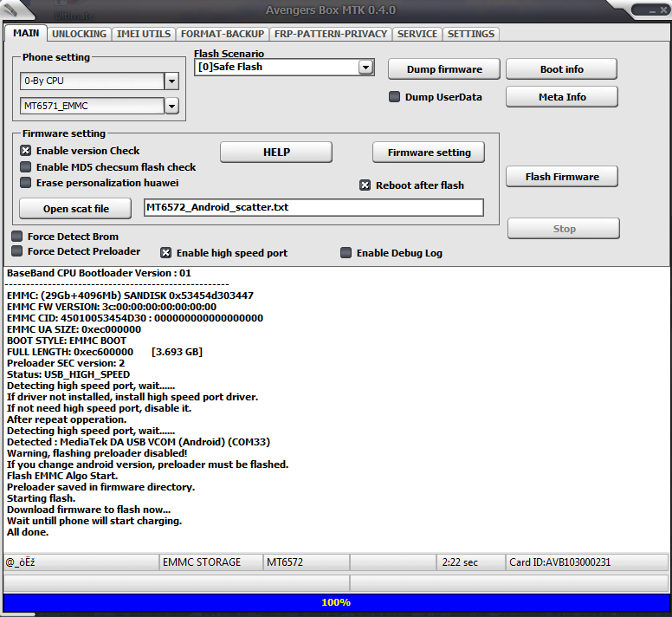This screenshot has height=617, width=672.
Task: Click the 'All done.' log line
Action: click(28, 532)
